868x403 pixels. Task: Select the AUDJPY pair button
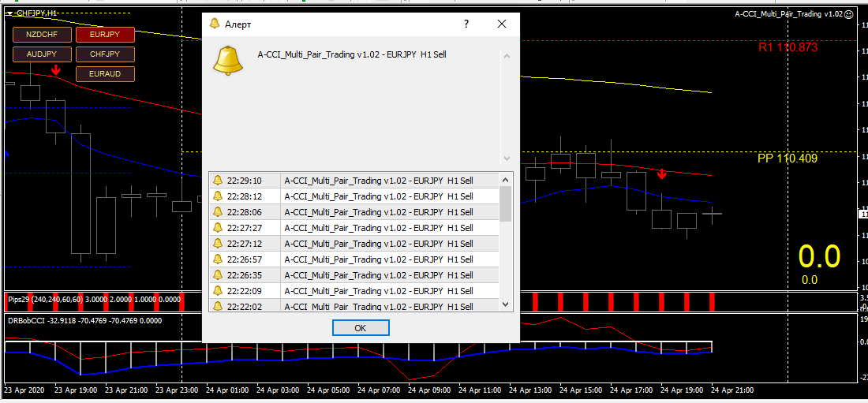[42, 54]
